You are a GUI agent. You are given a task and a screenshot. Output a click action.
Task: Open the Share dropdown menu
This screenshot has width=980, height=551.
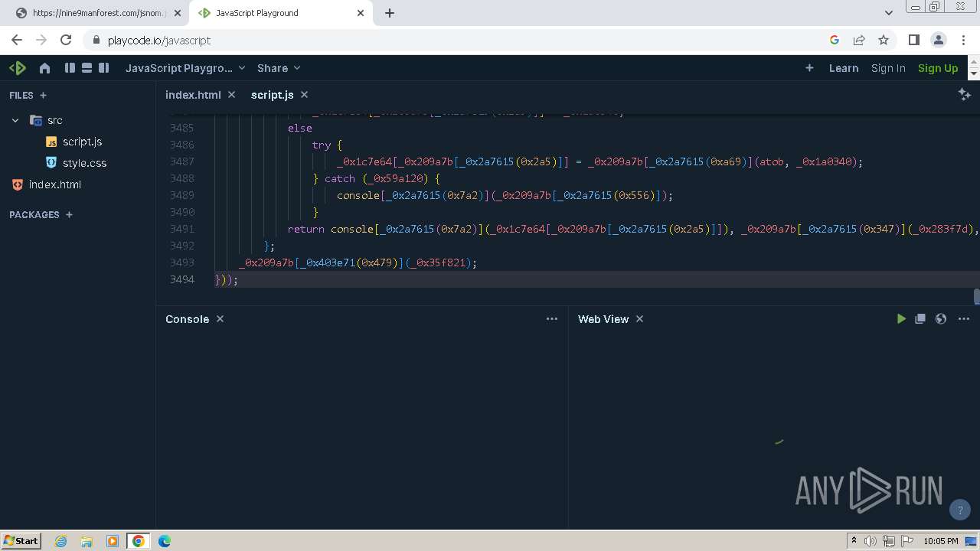279,68
